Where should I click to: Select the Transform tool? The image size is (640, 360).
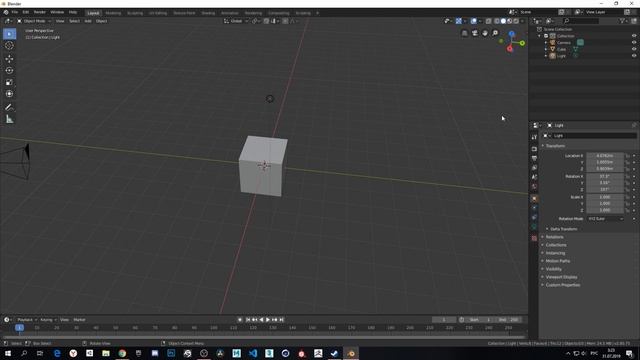[9, 94]
